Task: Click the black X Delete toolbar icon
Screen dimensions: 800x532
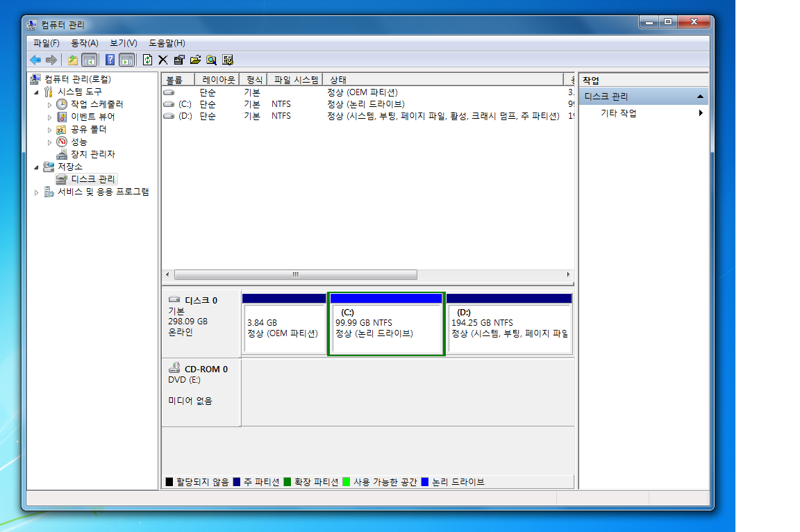Action: click(x=162, y=60)
